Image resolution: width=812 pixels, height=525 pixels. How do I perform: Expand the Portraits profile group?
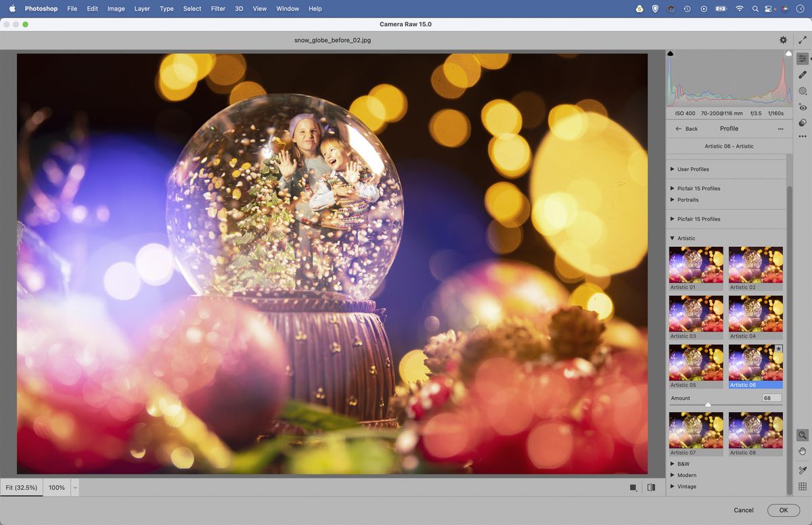tap(672, 200)
